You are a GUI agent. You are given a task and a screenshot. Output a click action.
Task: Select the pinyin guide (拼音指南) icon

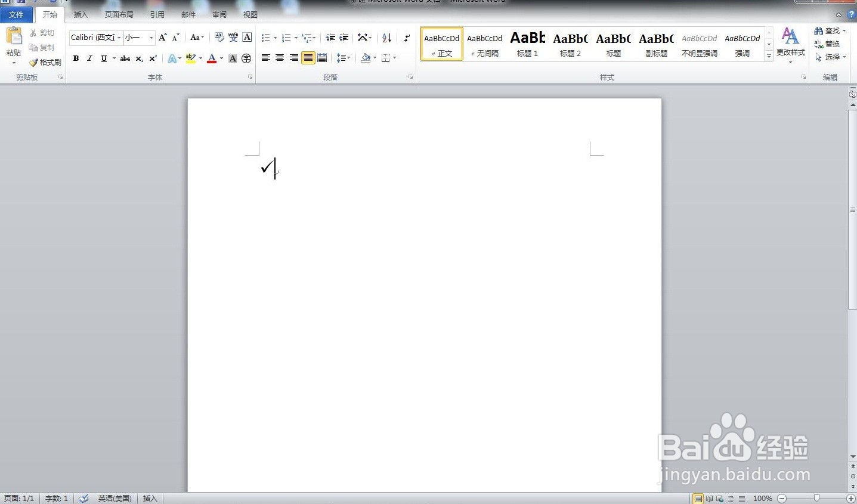pos(233,37)
